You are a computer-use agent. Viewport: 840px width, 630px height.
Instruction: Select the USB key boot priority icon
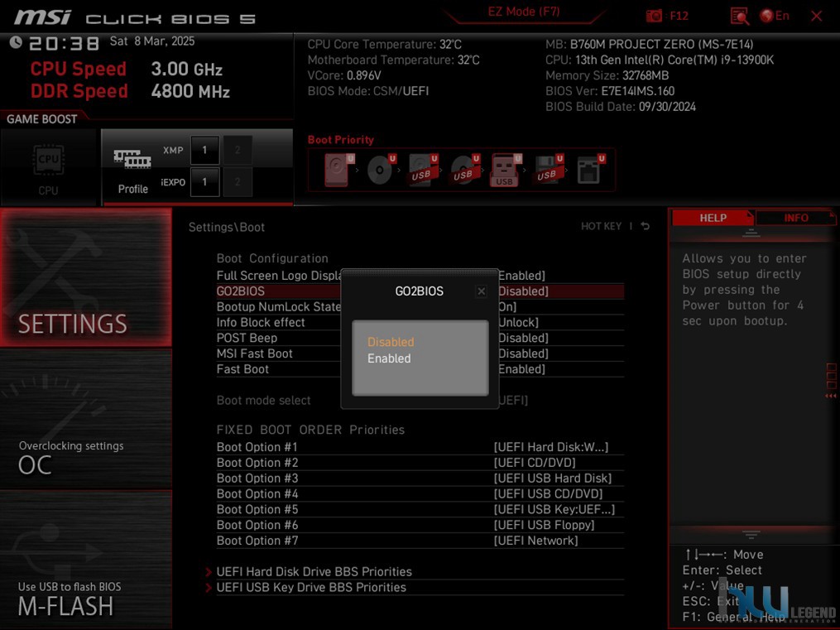pyautogui.click(x=506, y=170)
